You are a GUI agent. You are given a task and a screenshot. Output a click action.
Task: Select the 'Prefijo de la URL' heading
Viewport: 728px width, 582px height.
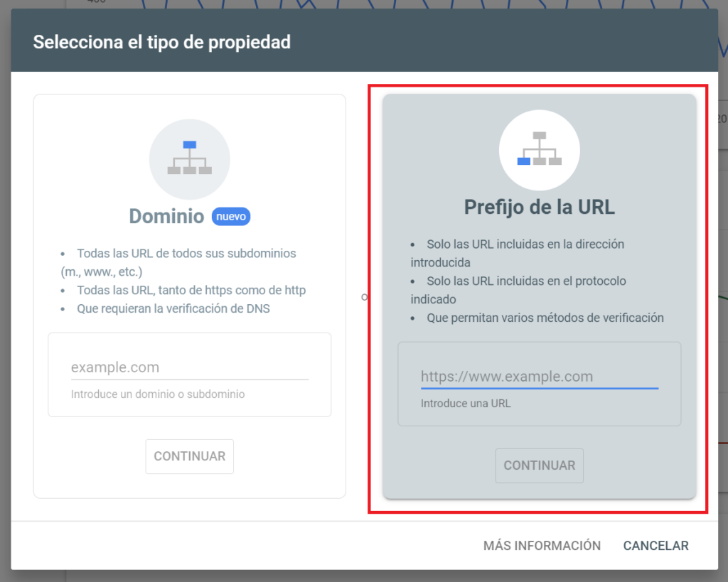point(539,207)
